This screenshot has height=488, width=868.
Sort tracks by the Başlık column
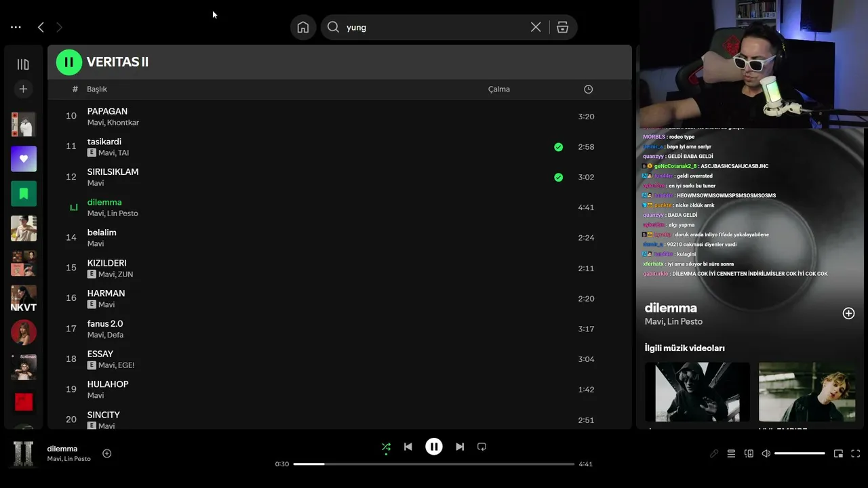click(x=97, y=89)
